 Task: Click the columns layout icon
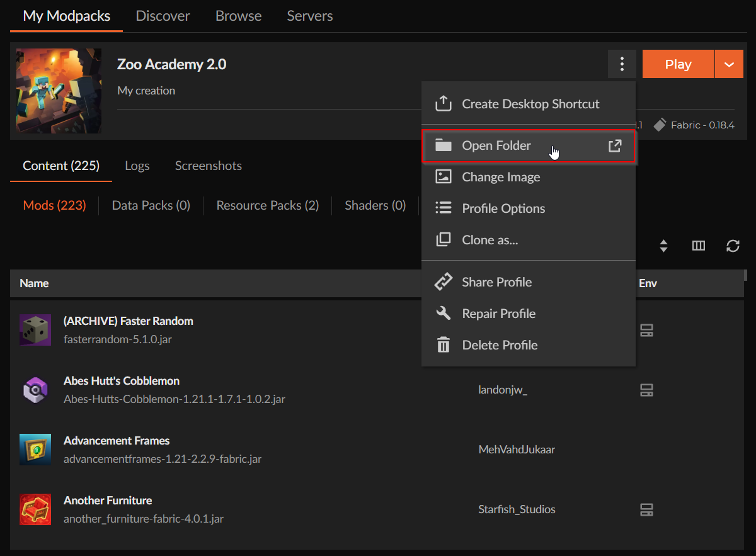click(698, 246)
